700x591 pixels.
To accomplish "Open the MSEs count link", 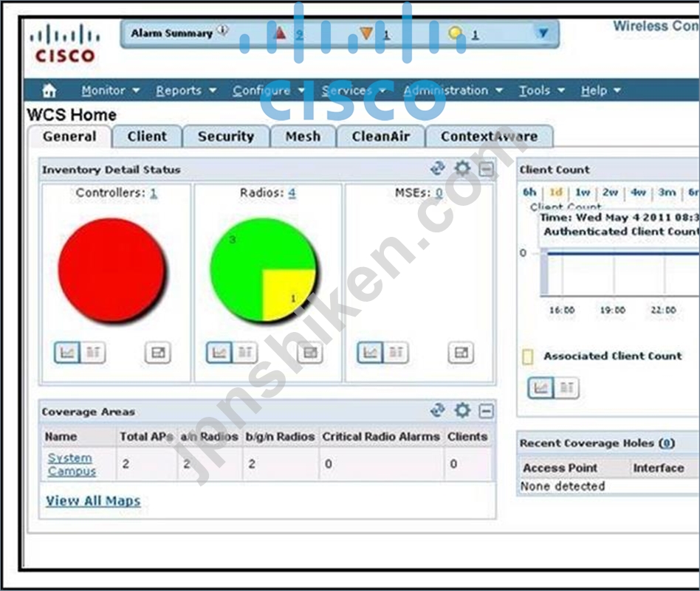I will [439, 193].
